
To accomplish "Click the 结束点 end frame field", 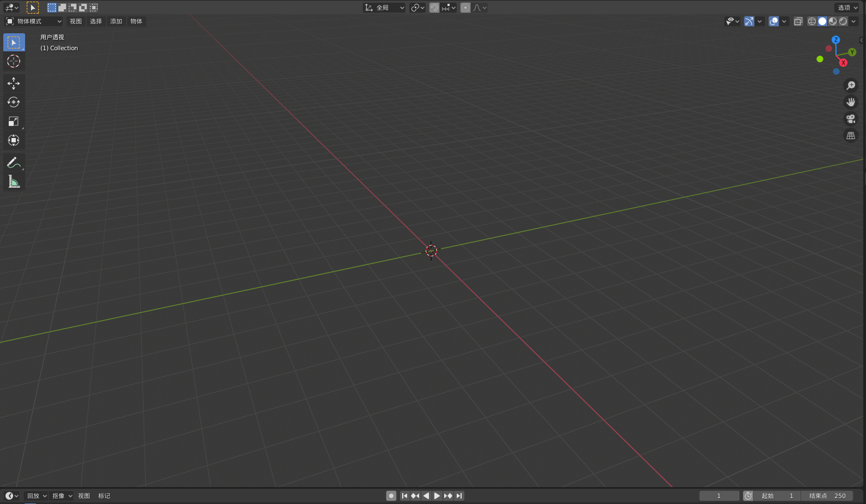I will tap(827, 496).
